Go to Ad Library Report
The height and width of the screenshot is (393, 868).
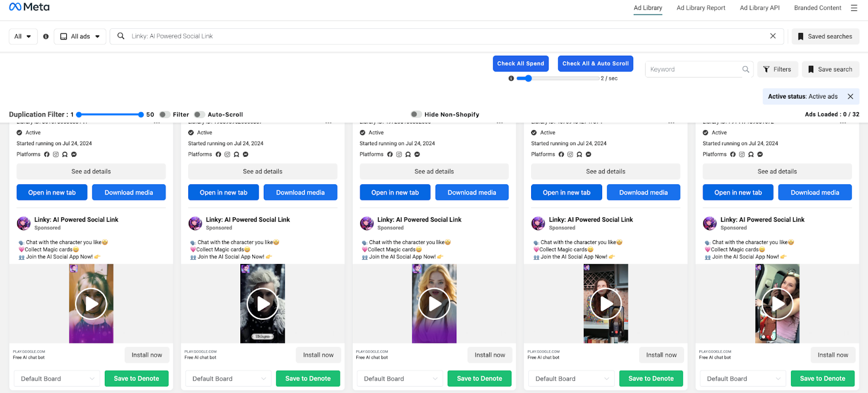[x=701, y=8]
